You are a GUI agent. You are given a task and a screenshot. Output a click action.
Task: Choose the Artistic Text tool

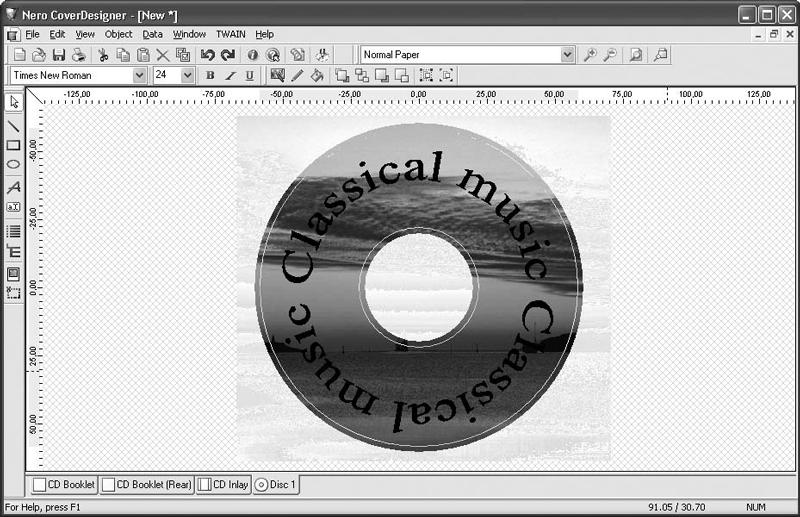(14, 187)
